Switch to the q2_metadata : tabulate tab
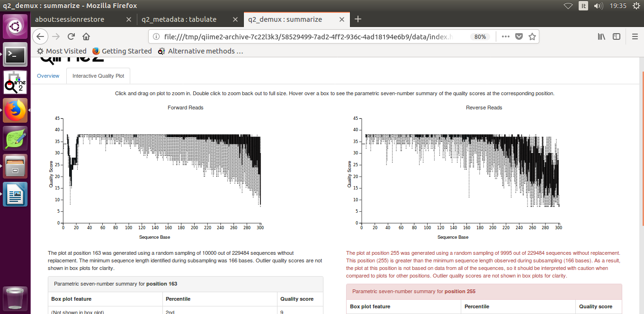Viewport: 644px width, 314px height. coord(179,19)
